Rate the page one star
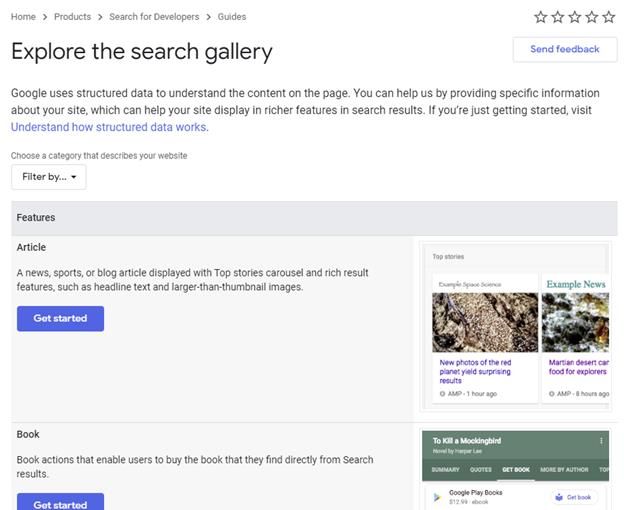 point(540,17)
